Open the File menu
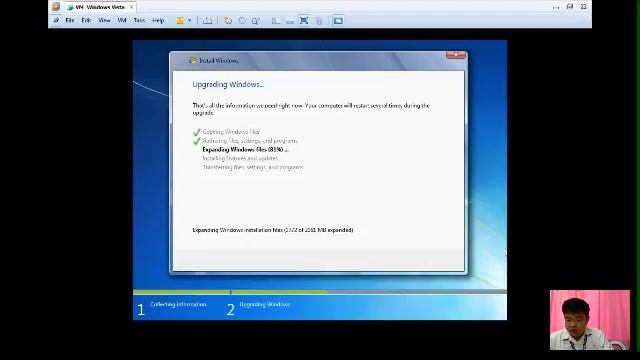 point(70,20)
